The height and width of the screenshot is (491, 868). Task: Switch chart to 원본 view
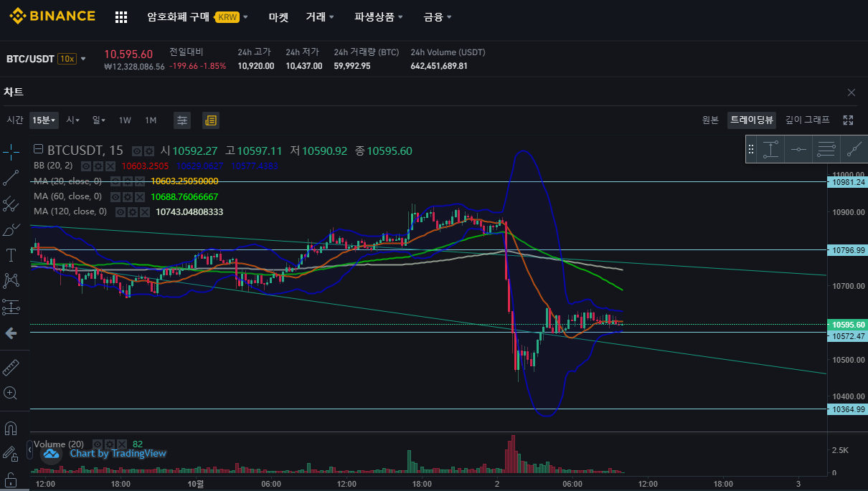click(710, 120)
